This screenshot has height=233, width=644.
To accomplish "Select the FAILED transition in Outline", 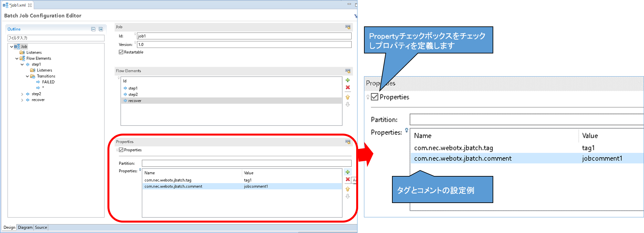I will [x=48, y=82].
